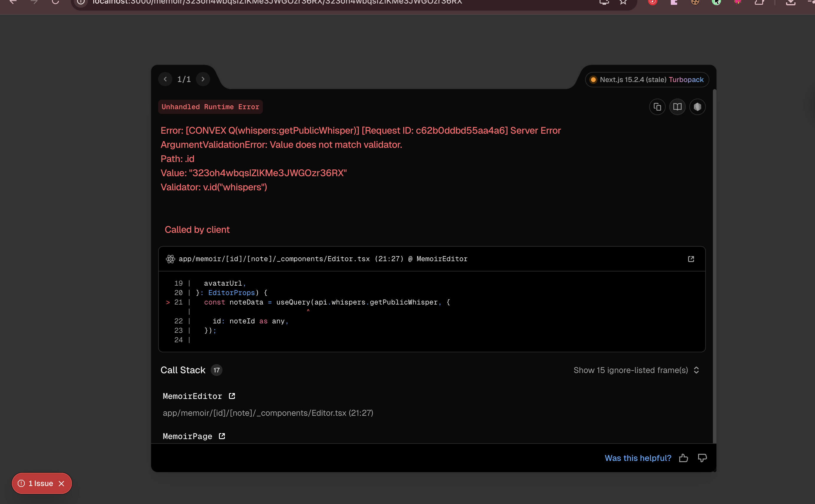Click MemoirPage call stack entry
Viewport: 815px width, 504px height.
(187, 436)
